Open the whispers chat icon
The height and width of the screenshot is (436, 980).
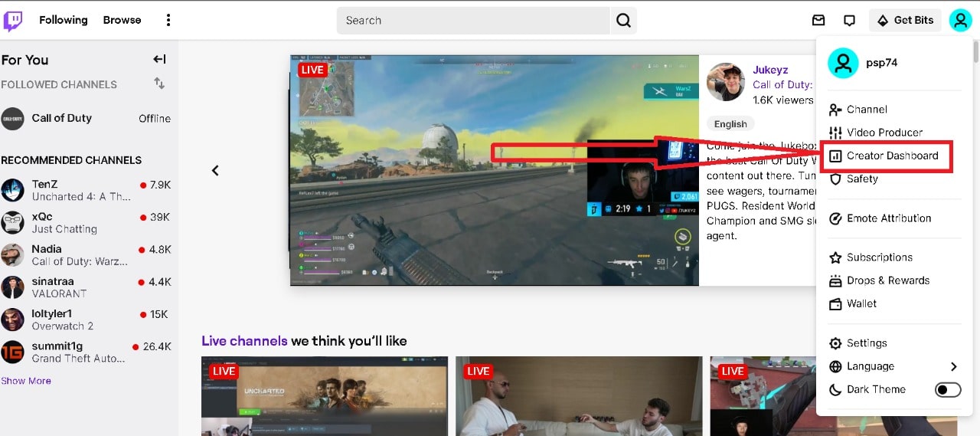click(x=849, y=21)
